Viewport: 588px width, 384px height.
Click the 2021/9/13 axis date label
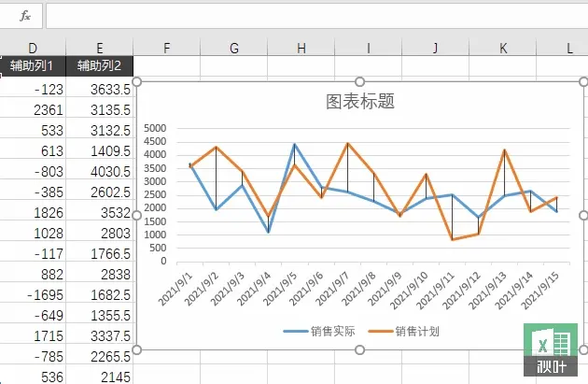coord(487,291)
